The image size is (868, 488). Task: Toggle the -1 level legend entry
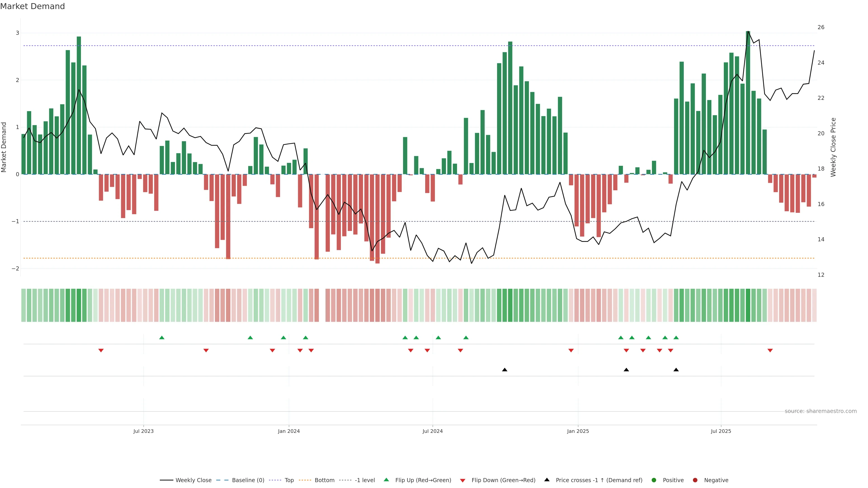click(365, 480)
